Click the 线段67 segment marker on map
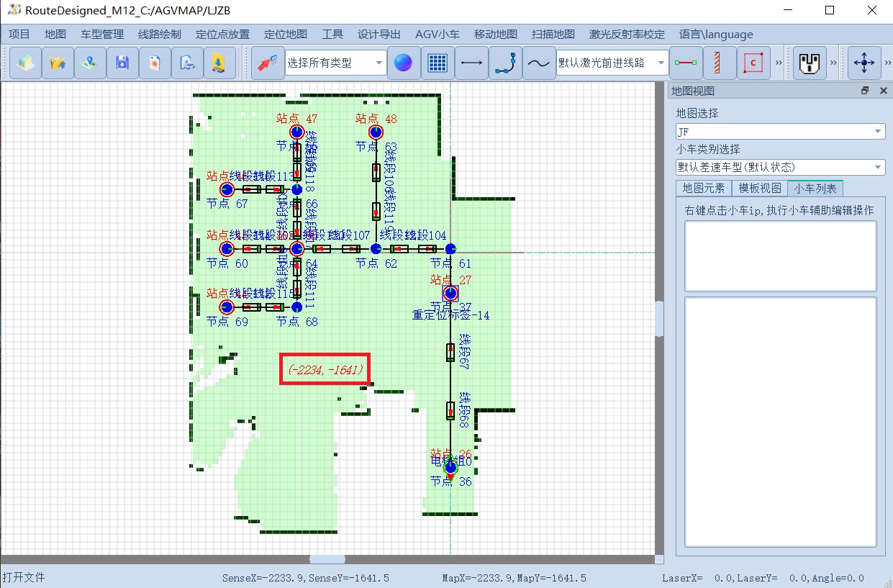This screenshot has width=893, height=588. click(x=450, y=352)
